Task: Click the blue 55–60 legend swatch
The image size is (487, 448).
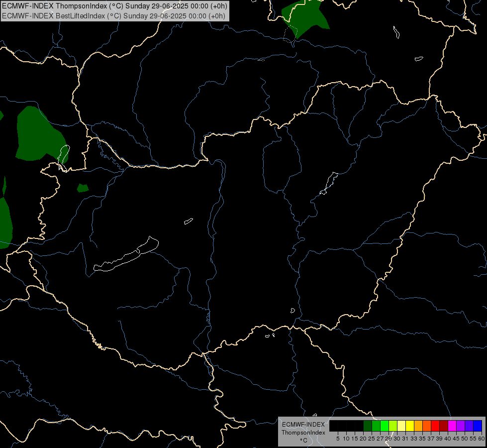Action: click(478, 426)
